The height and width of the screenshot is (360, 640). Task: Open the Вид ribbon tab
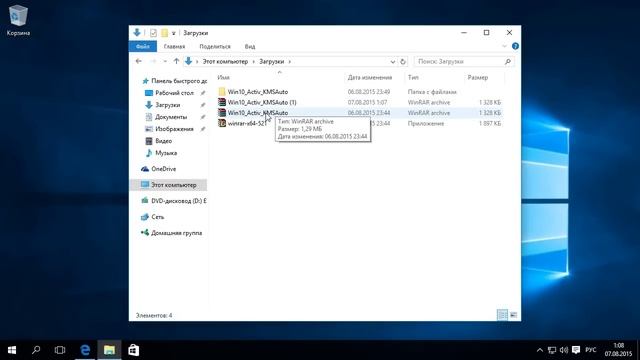250,47
